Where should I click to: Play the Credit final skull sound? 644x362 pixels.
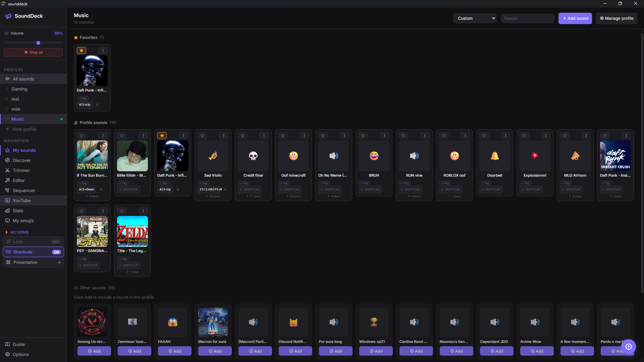(x=253, y=156)
